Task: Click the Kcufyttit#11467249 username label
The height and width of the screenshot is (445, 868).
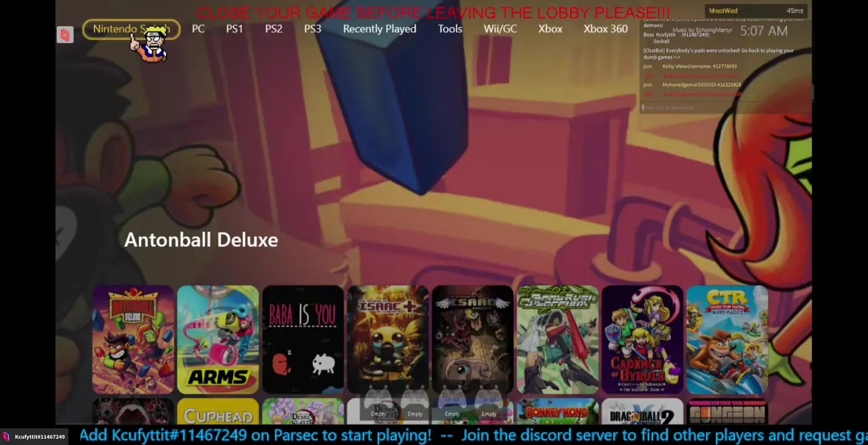Action: point(40,437)
